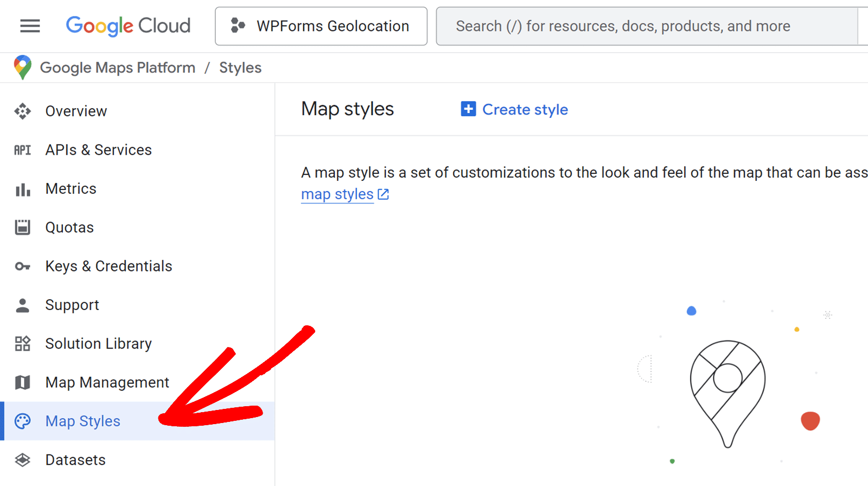Click the key icon for Keys & Credentials
Viewport: 868px width, 486px height.
[22, 266]
